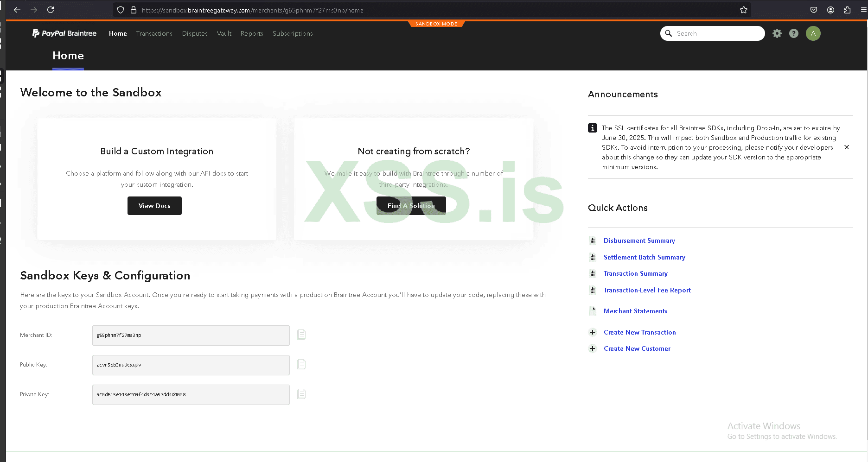Open the Transactions menu
Screen dimensions: 868x462
tap(154, 33)
